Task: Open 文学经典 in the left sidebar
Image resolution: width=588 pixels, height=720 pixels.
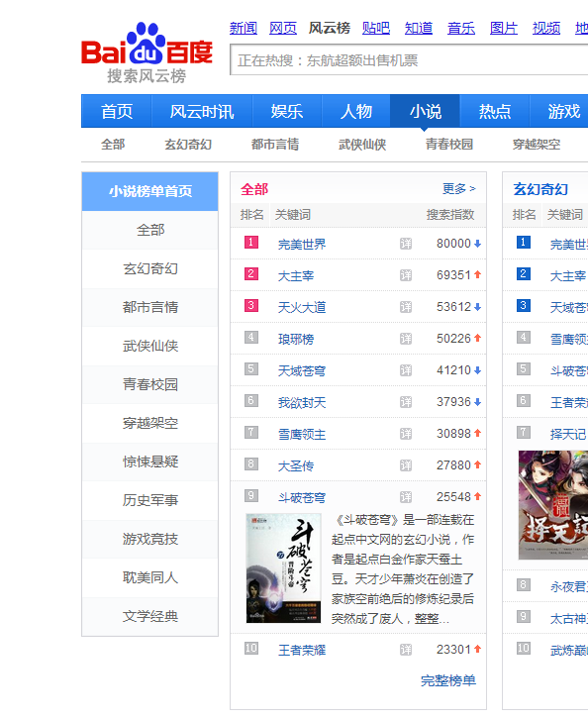Action: [150, 616]
